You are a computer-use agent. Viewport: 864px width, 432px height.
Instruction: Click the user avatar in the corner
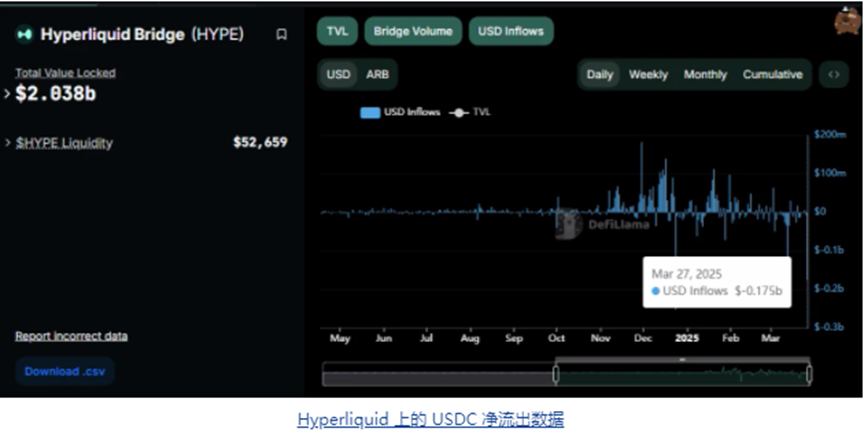847,21
